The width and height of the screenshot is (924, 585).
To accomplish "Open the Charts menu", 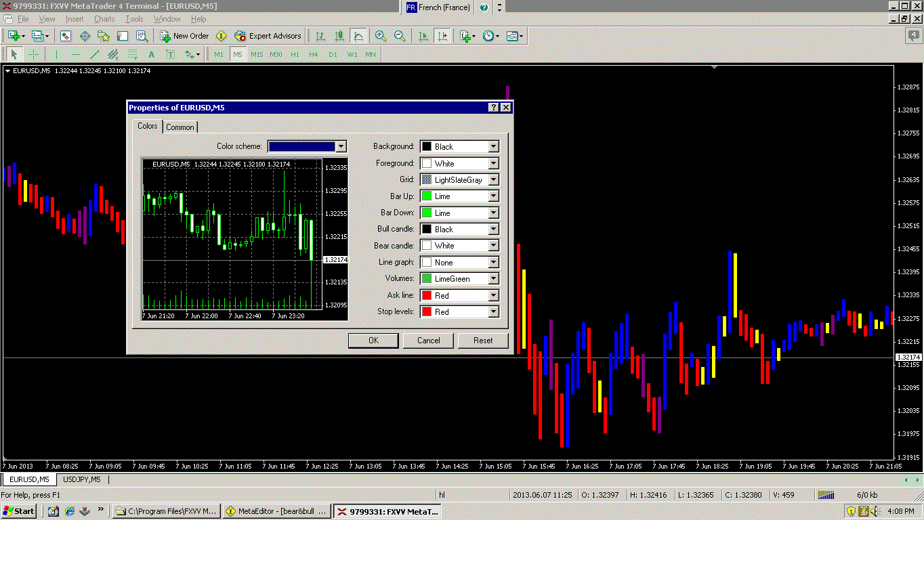I will (104, 19).
